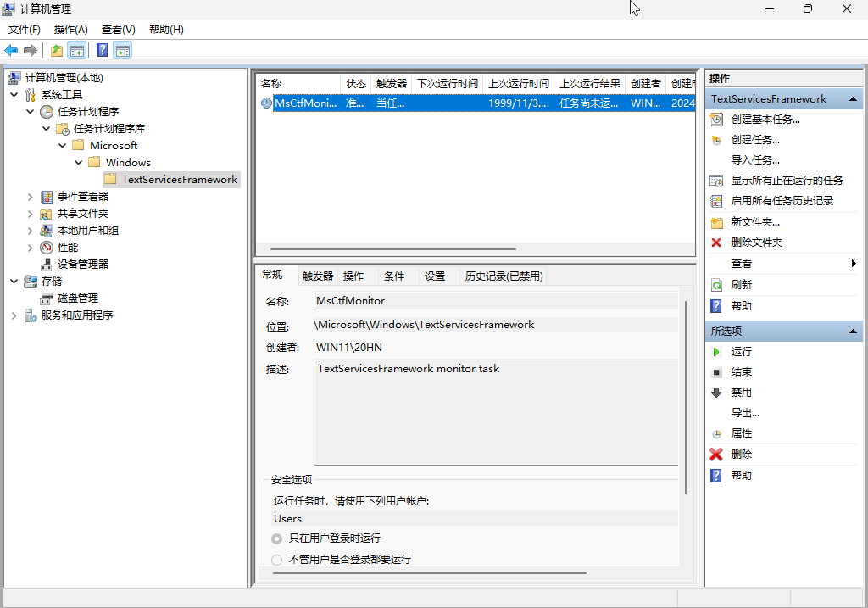The image size is (868, 608).
Task: Open the 查看(V) menu
Action: tap(117, 29)
